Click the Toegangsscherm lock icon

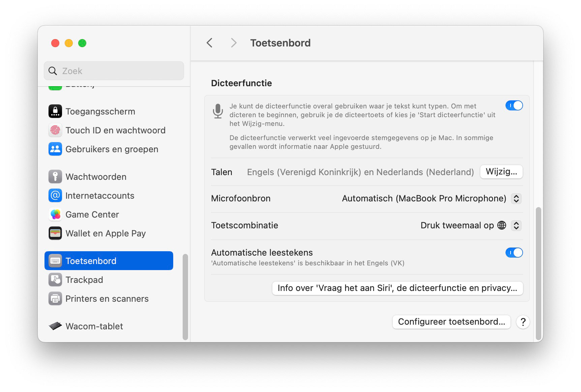tap(55, 111)
